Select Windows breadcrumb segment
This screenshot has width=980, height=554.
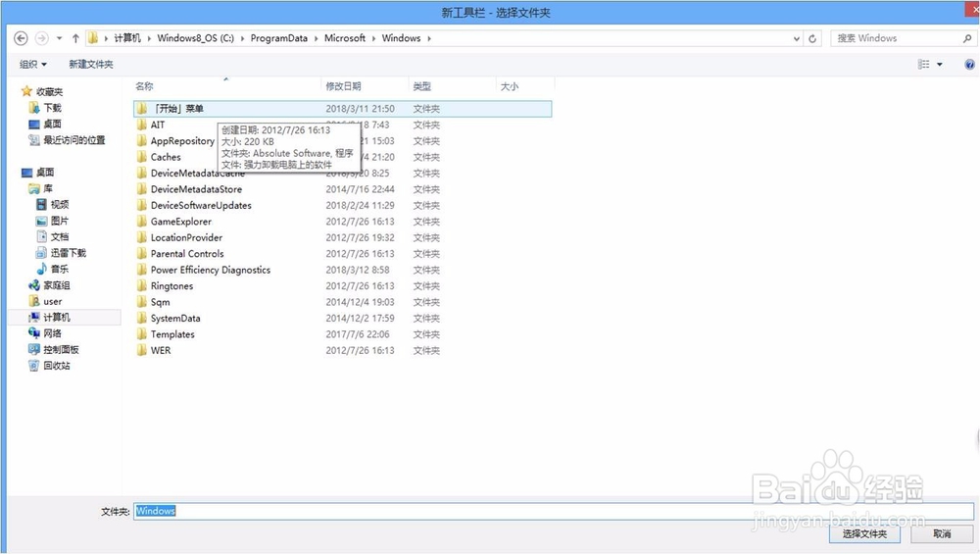click(401, 38)
